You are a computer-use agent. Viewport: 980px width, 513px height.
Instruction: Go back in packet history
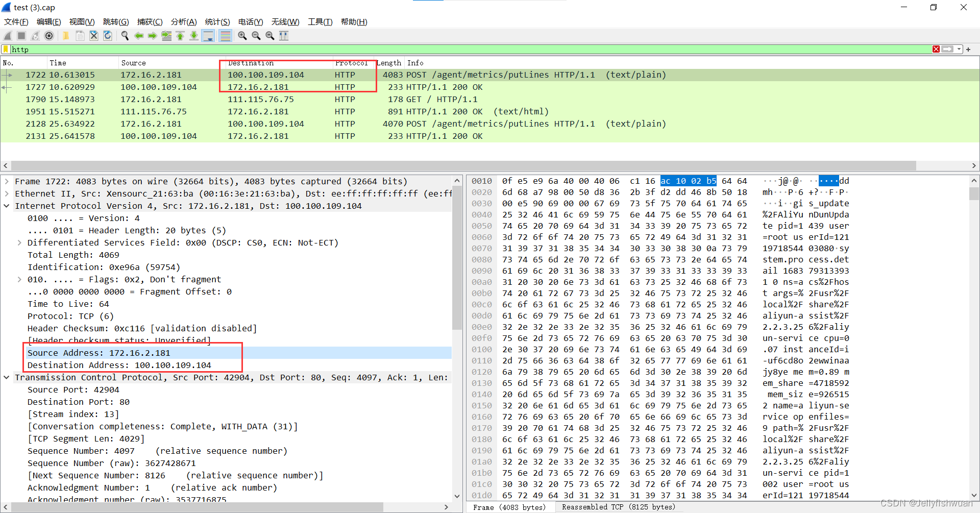pos(138,36)
